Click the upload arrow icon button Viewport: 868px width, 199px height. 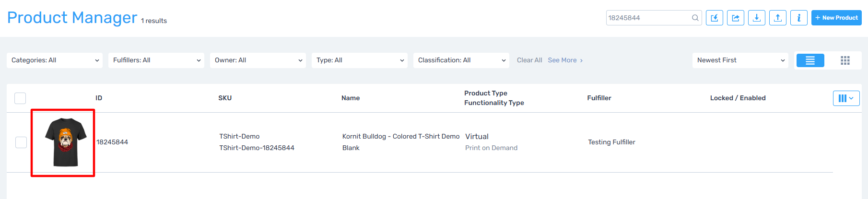coord(778,18)
